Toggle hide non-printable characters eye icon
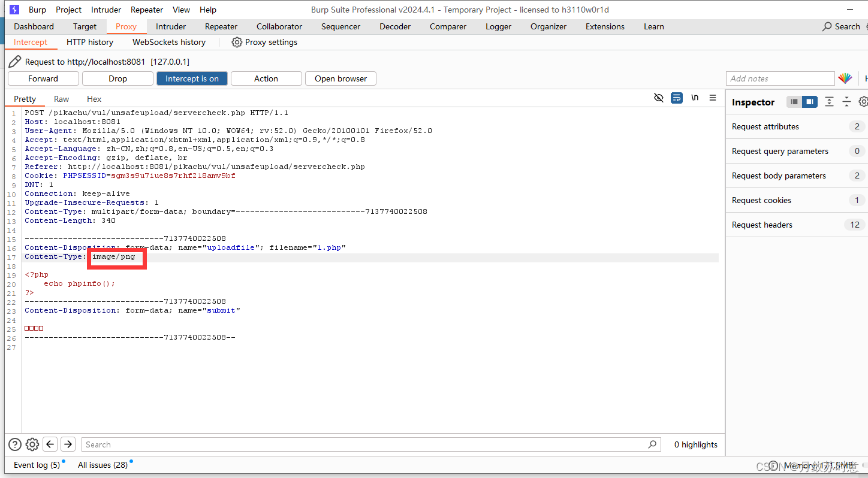Screen dimensions: 868x478 click(659, 98)
